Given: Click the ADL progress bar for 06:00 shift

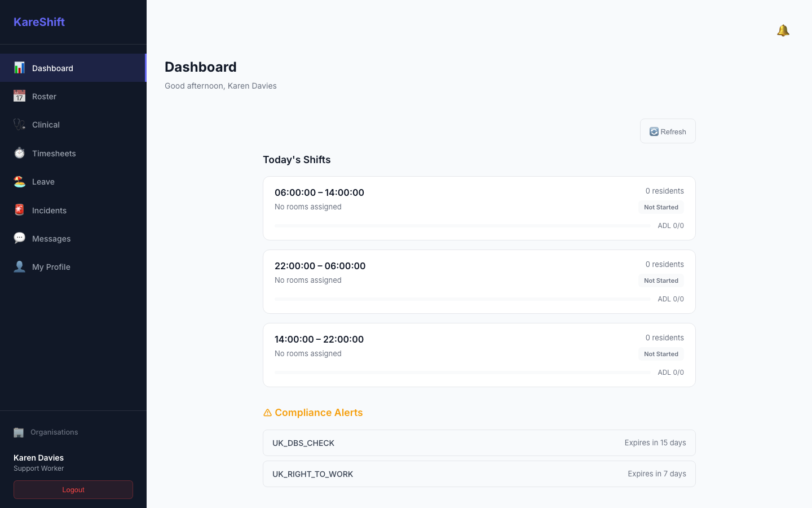Looking at the screenshot, I should click(x=462, y=226).
